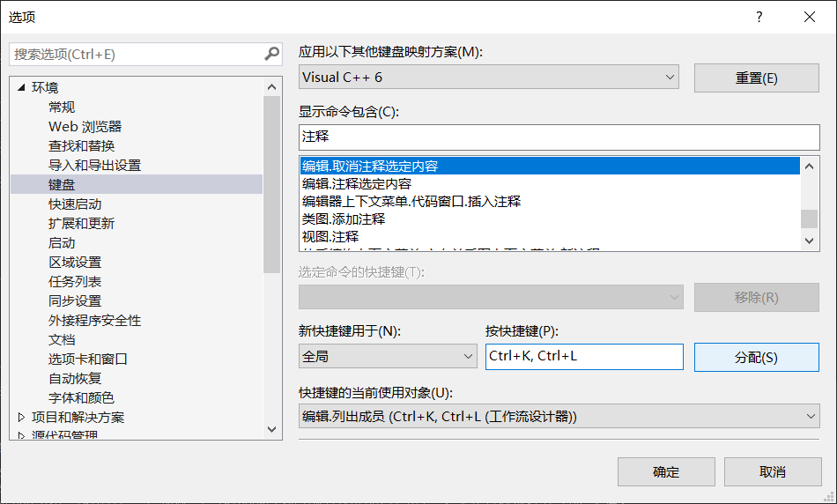Click the tree scrollbar down arrow
This screenshot has height=504, width=837.
(271, 429)
